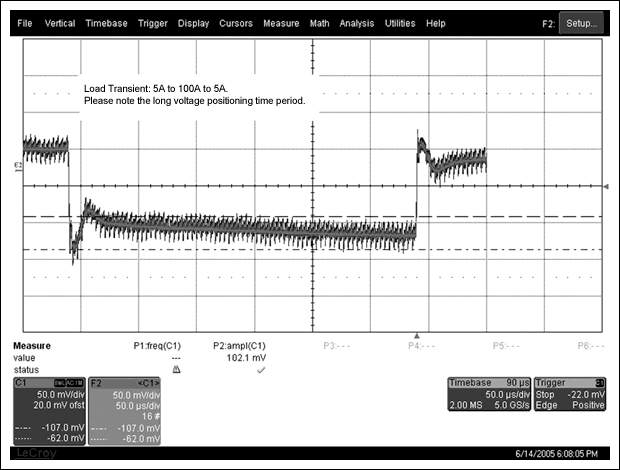
Task: Click the P2 checkmark status icon
Action: coord(261,370)
